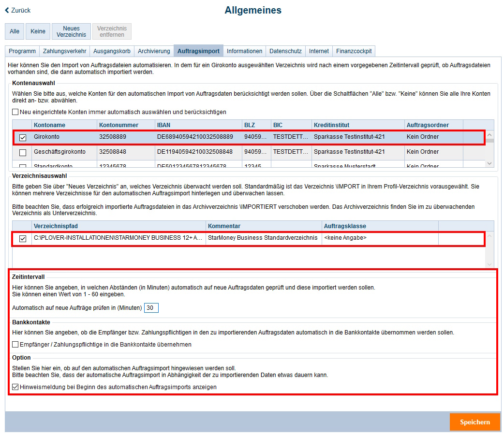The width and height of the screenshot is (504, 435).
Task: Disable Hinweismeldung bei Beginn des Auftragsimports
Action: (x=15, y=387)
